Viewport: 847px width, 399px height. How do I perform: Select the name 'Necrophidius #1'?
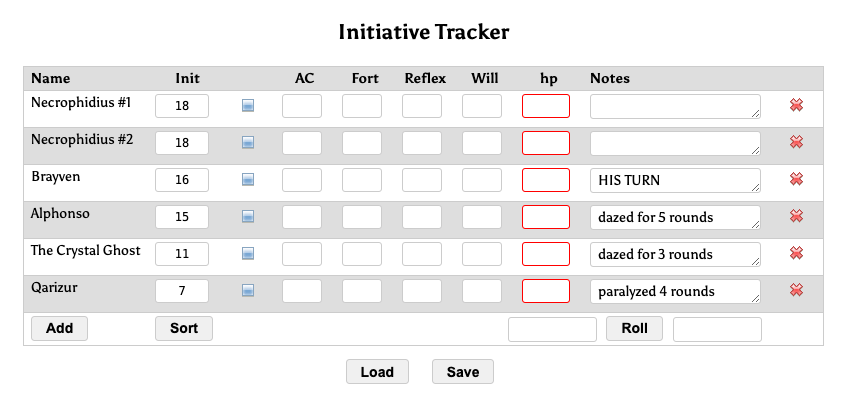pyautogui.click(x=81, y=103)
